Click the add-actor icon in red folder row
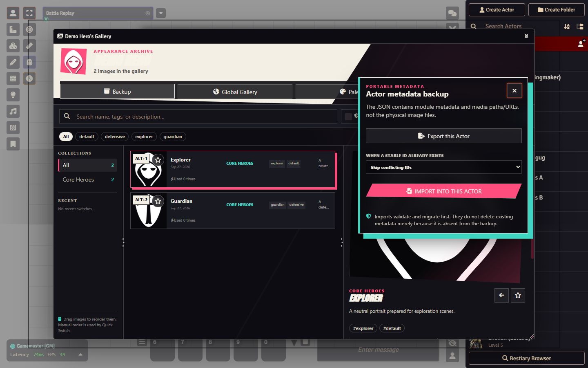 click(581, 43)
